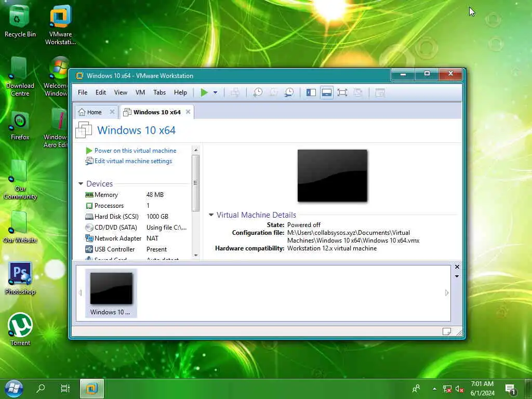Open the Help menu

point(180,92)
